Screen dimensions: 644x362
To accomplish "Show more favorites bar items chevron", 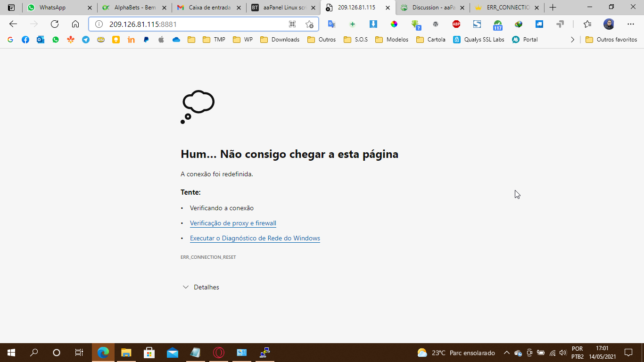I will (572, 40).
